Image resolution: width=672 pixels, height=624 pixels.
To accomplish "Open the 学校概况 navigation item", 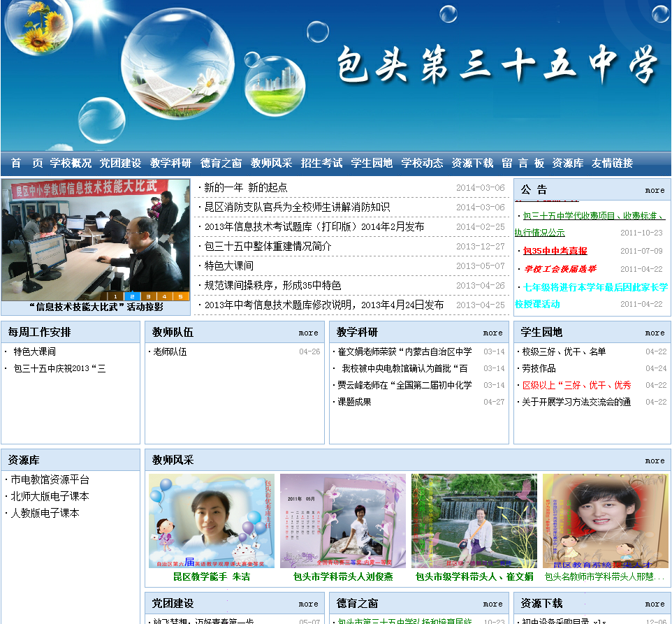I will pos(71,163).
